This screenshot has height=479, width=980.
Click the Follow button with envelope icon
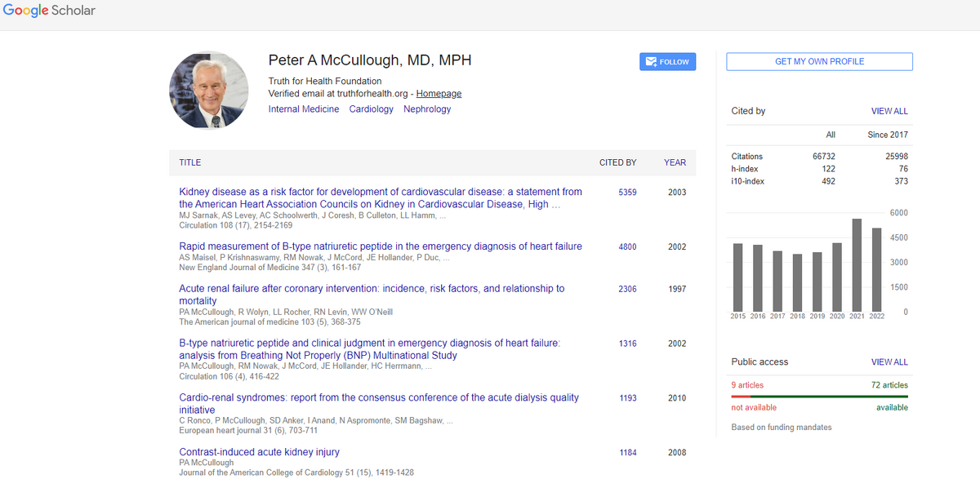667,61
